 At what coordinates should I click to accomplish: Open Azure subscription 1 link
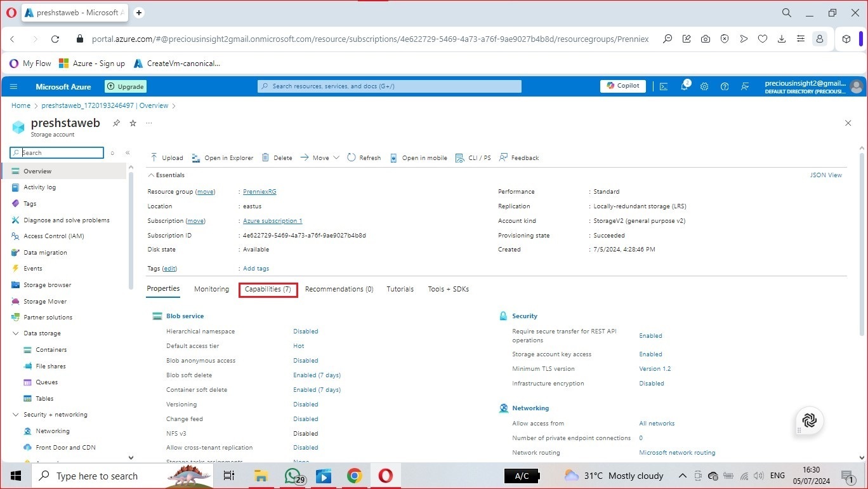click(273, 221)
